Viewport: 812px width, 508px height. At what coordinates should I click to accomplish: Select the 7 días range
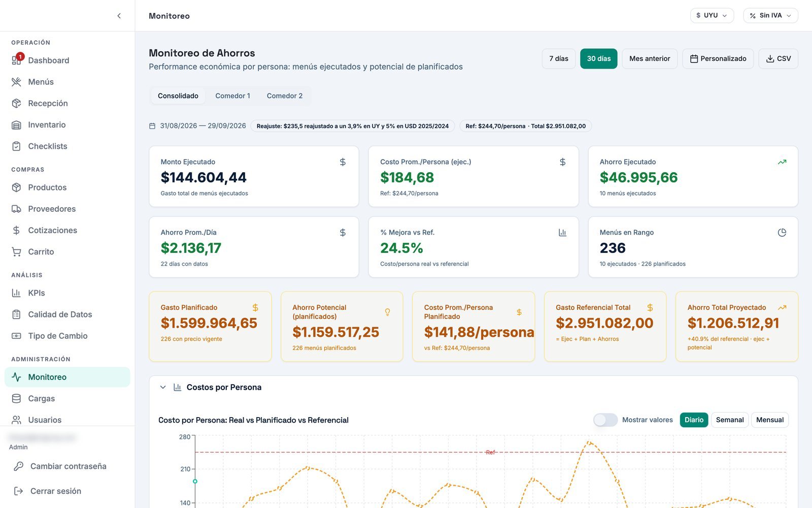pyautogui.click(x=559, y=58)
